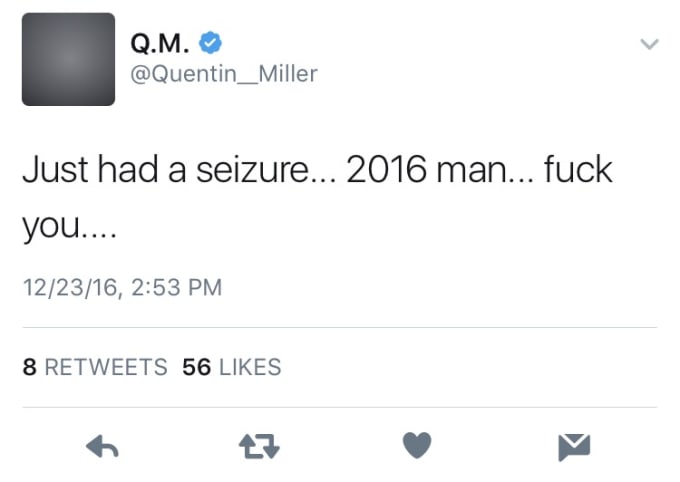View the 56 LIKES list

click(232, 367)
